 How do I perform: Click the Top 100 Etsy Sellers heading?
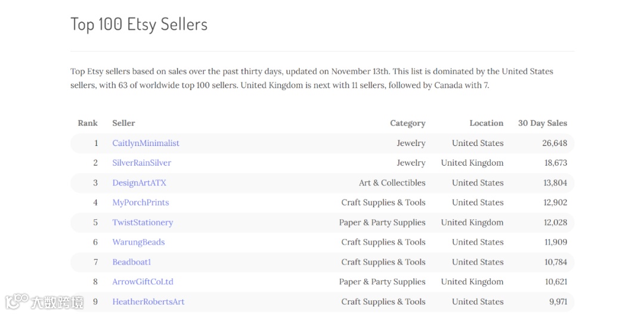coord(139,24)
